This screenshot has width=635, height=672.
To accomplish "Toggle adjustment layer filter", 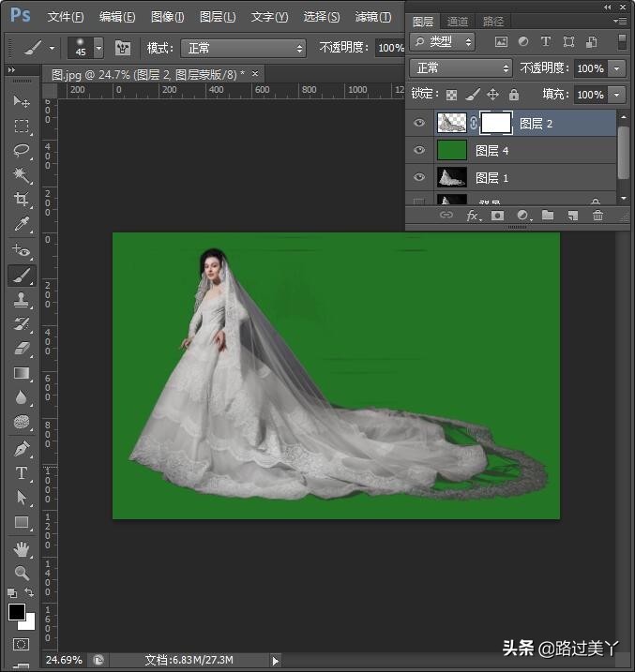I will point(523,41).
